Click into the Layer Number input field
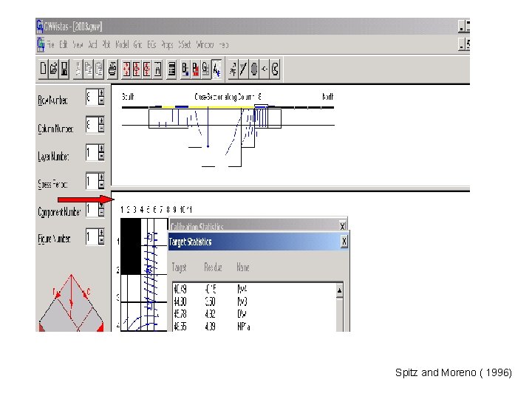The height and width of the screenshot is (399, 532). (x=92, y=153)
